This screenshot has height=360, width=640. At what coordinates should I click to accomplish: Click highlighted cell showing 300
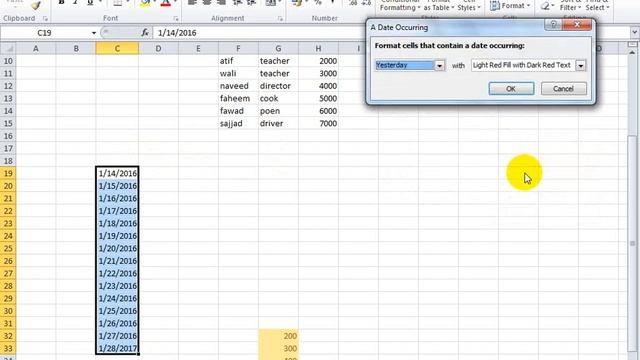(x=278, y=349)
